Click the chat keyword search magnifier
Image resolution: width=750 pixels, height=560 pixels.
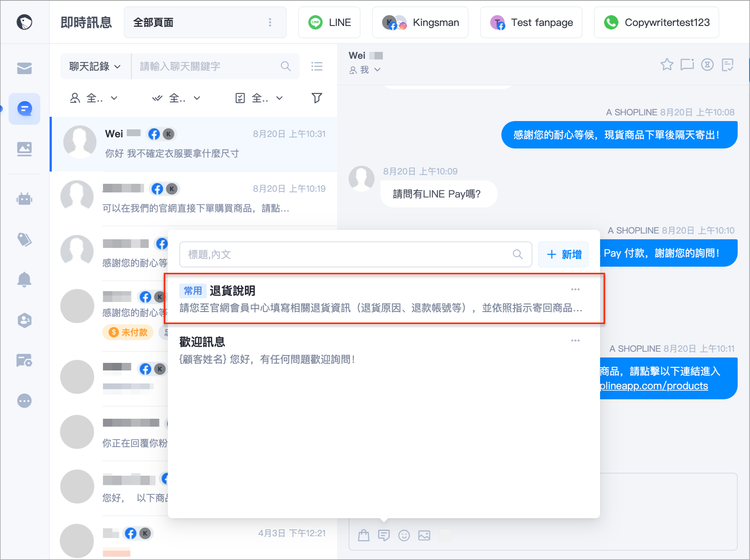tap(286, 66)
